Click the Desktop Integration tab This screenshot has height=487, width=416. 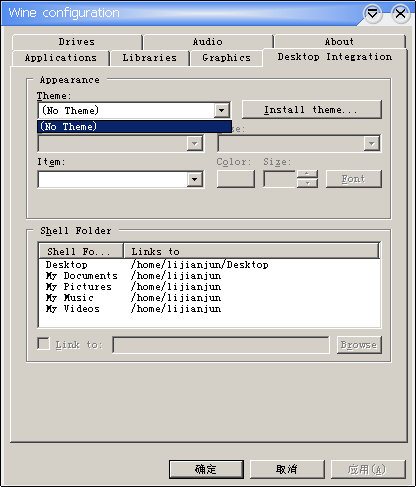coord(335,57)
